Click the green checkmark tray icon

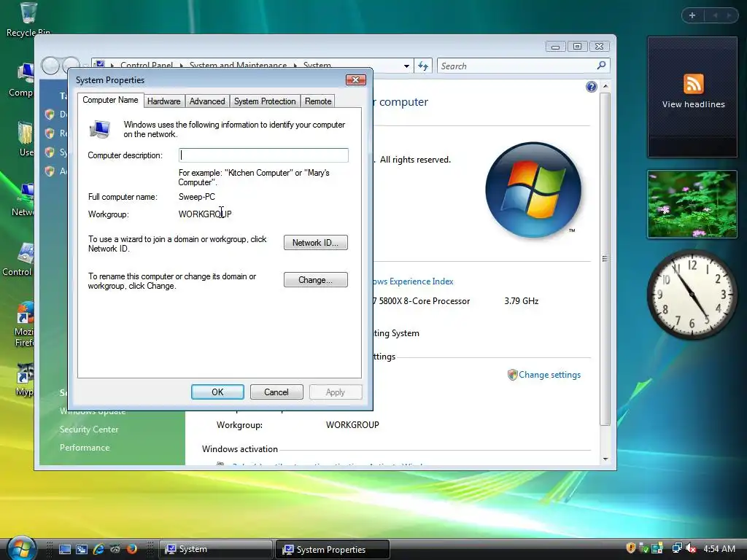point(643,548)
